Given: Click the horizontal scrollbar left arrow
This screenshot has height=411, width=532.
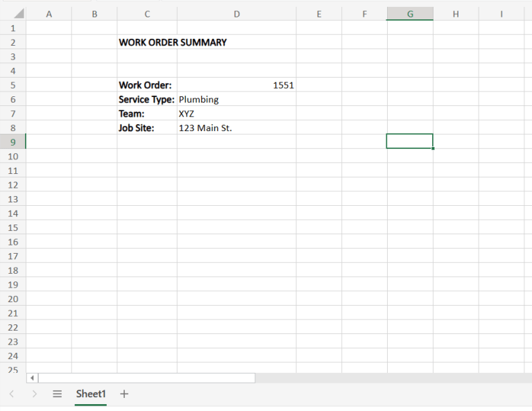Looking at the screenshot, I should pyautogui.click(x=32, y=378).
